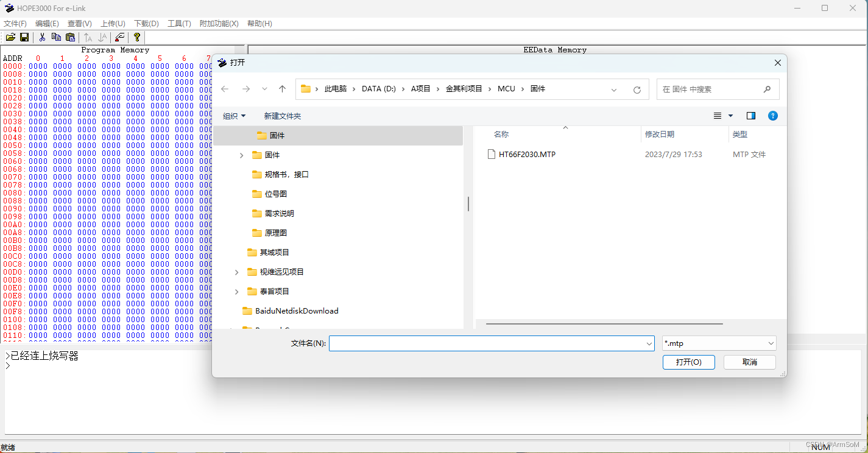
Task: Click the magnifier icon in search box
Action: click(x=767, y=89)
